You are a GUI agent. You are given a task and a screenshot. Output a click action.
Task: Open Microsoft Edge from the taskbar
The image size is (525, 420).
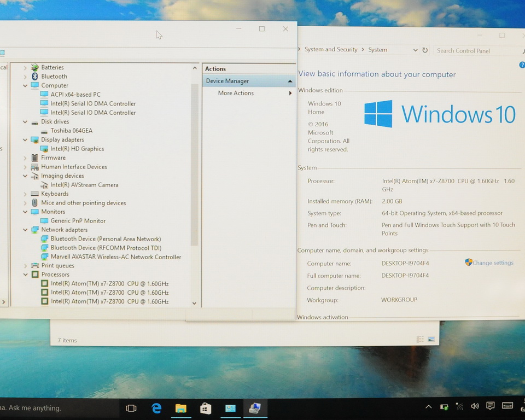[x=156, y=408]
